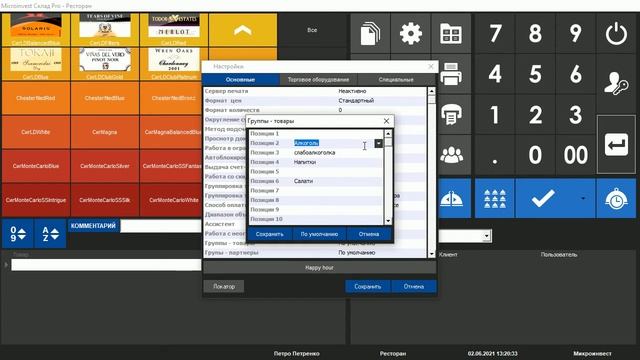Select the Позиция 4 Напитки row
Viewport: 640px width, 360px height.
pyautogui.click(x=316, y=162)
